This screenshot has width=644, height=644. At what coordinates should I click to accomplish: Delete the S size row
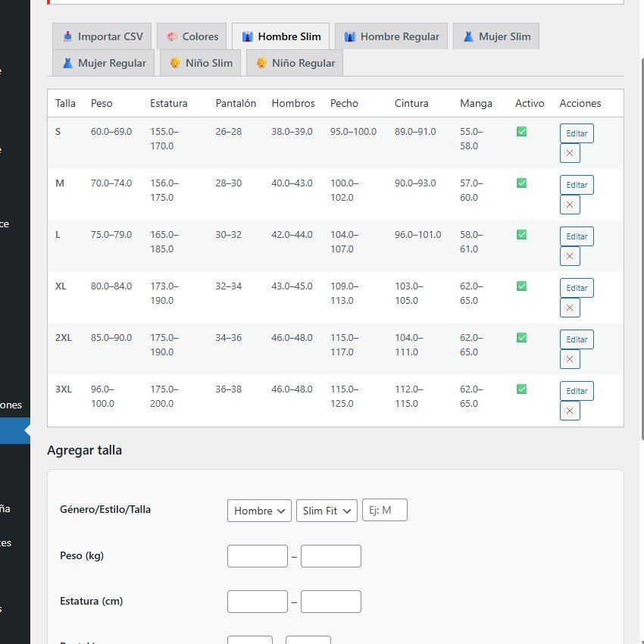click(x=570, y=153)
